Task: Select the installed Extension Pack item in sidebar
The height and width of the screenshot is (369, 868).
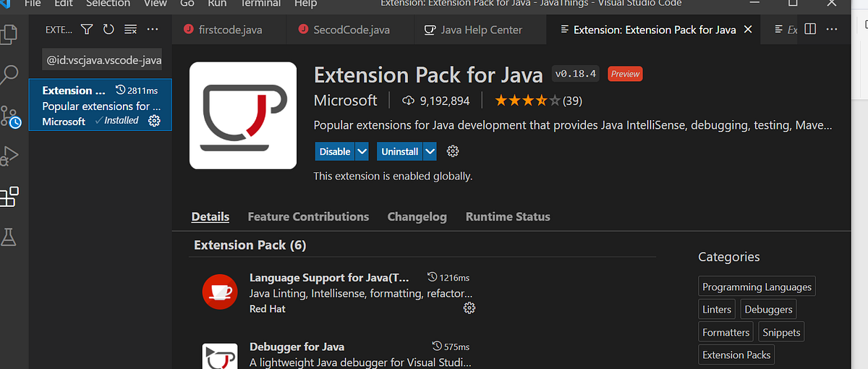Action: pyautogui.click(x=100, y=105)
